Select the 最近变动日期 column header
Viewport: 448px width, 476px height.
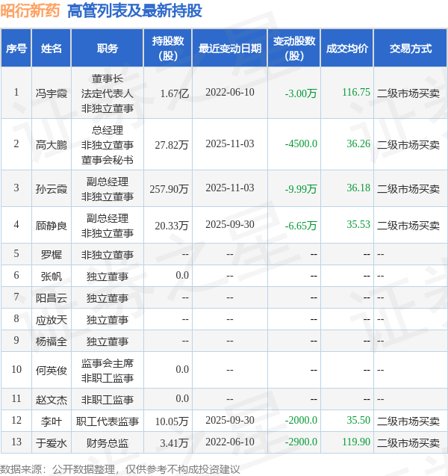tap(230, 49)
